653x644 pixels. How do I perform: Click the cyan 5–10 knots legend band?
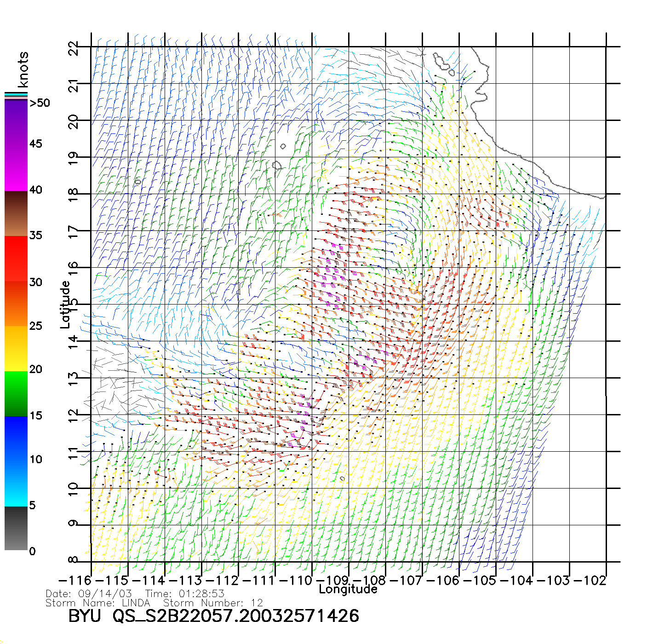click(16, 483)
